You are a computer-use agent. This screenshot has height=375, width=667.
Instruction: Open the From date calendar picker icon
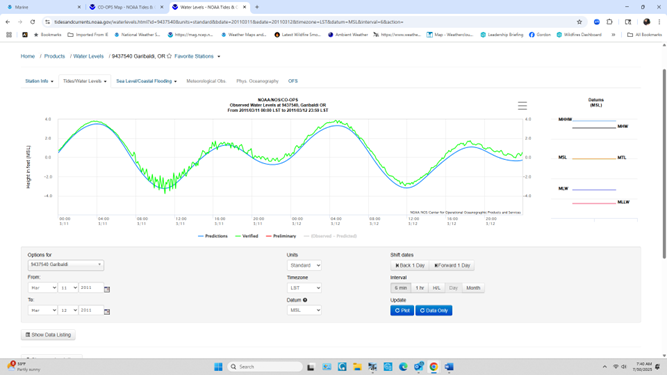coord(107,289)
